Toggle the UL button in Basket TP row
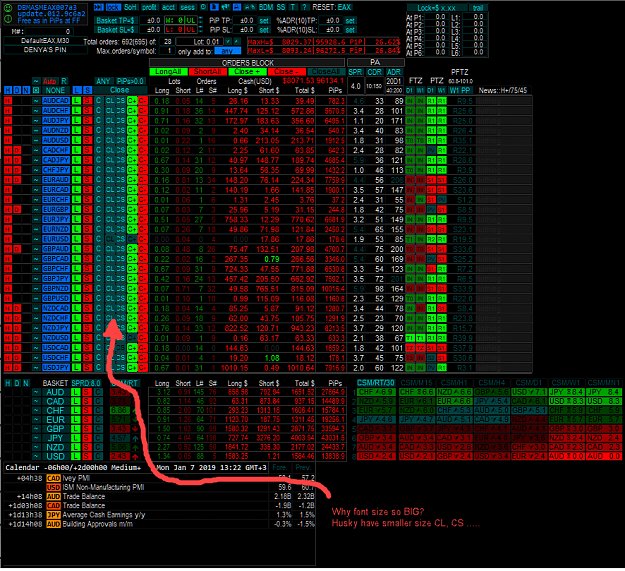This screenshot has height=571, width=625. (x=191, y=20)
